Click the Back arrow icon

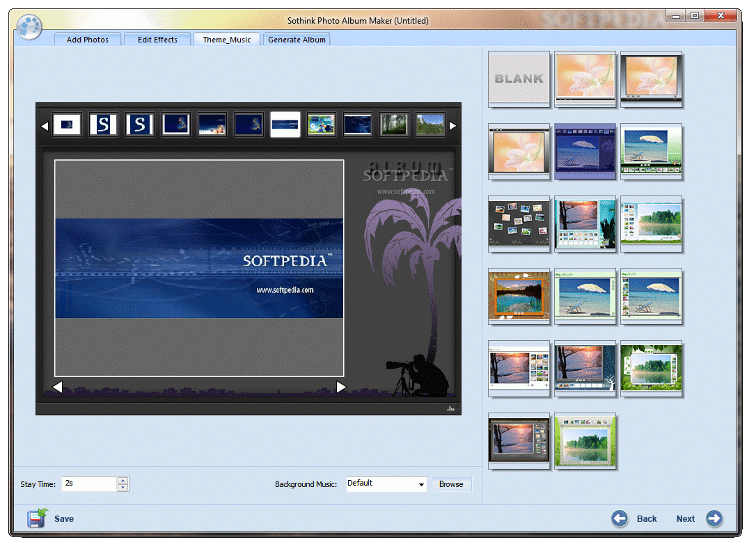(x=620, y=518)
